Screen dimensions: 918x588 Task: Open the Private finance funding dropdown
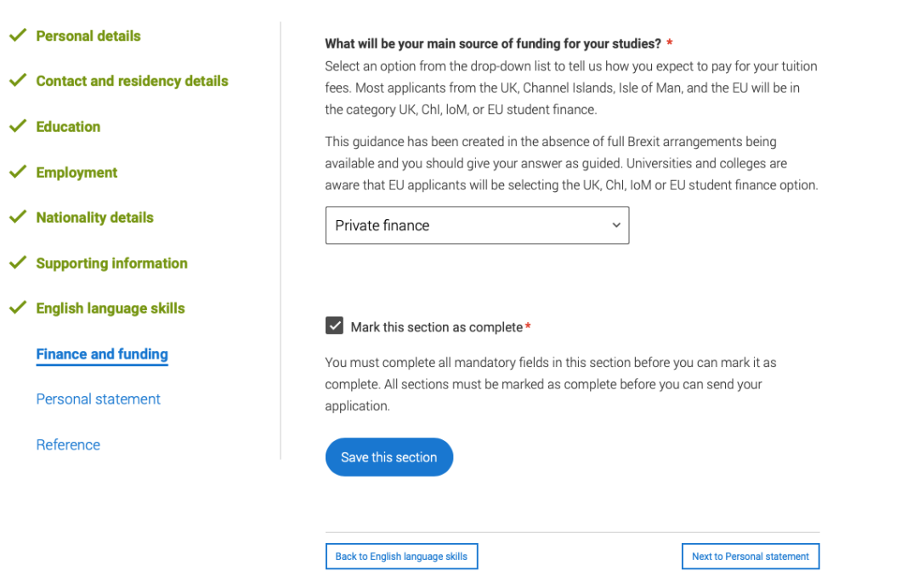(477, 225)
